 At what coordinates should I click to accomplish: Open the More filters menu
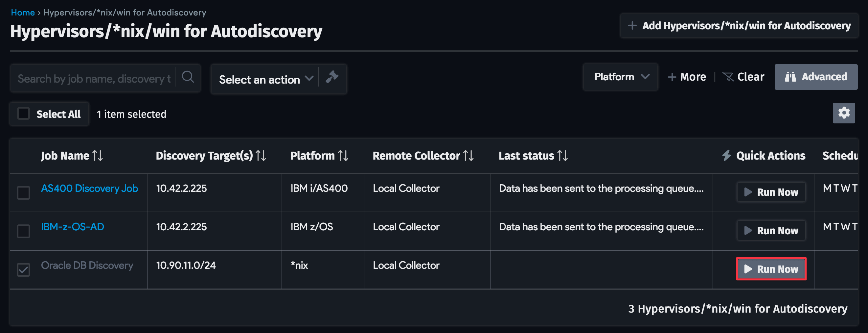[687, 77]
